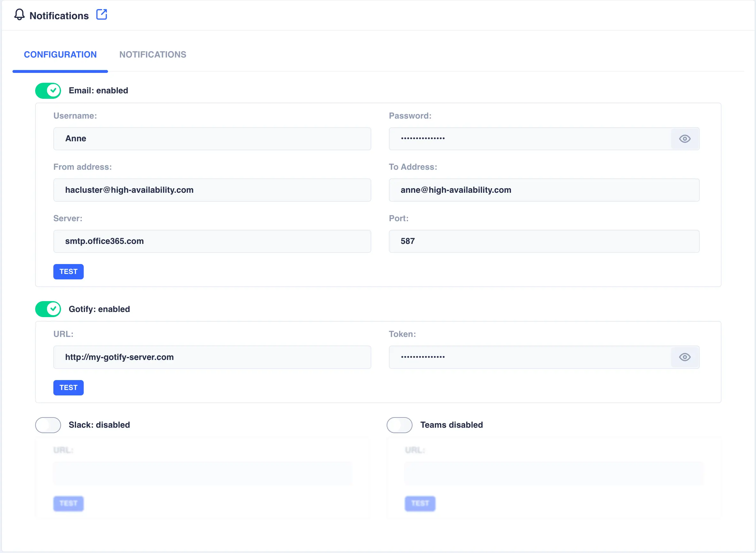The image size is (756, 553).
Task: Reveal the Email password
Action: coord(684,139)
